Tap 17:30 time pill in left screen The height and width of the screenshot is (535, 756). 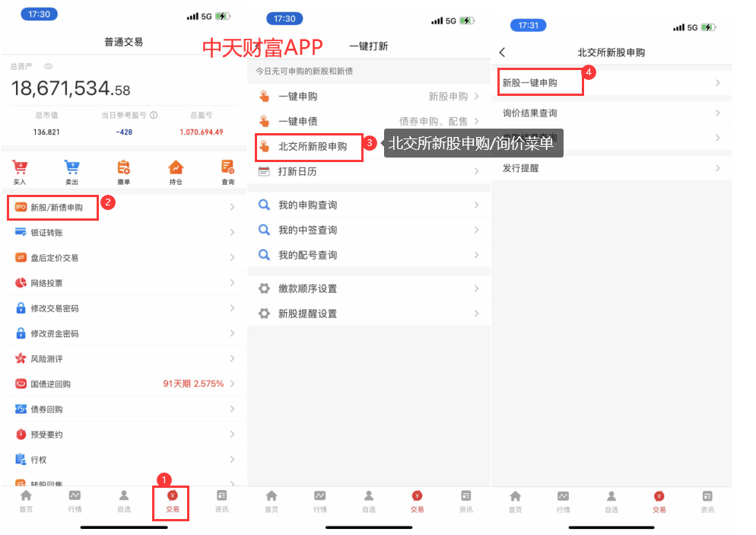(x=39, y=14)
